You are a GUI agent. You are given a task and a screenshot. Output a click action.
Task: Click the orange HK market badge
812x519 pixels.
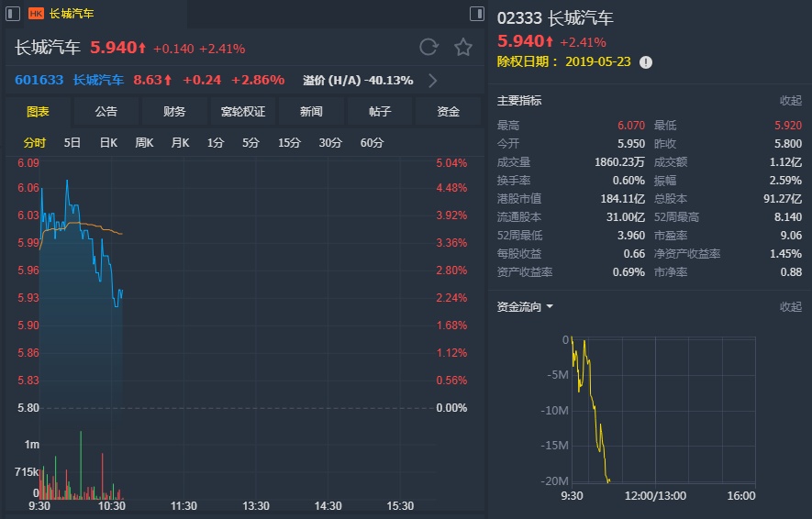pyautogui.click(x=36, y=14)
